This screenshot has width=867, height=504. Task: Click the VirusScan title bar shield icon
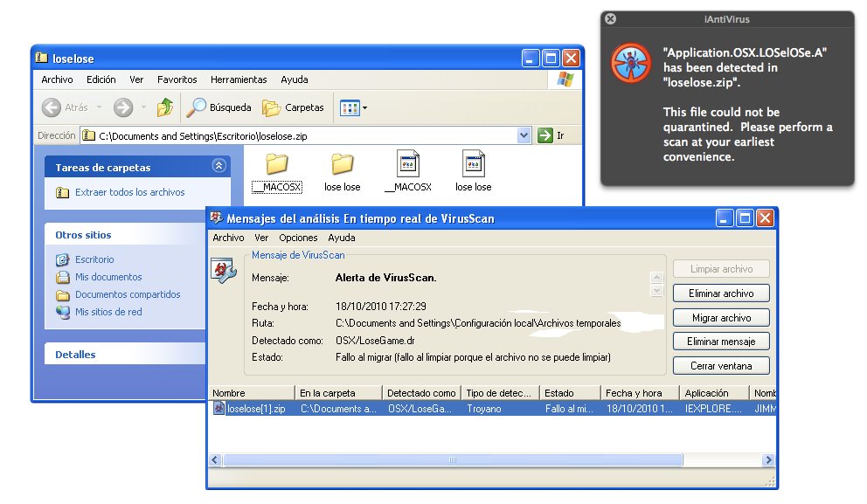pos(217,218)
